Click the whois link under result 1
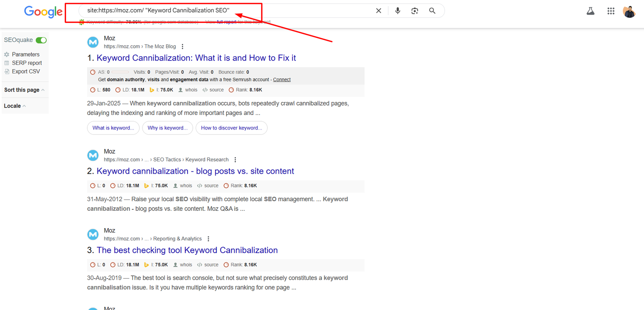This screenshot has height=310, width=644. click(x=188, y=90)
